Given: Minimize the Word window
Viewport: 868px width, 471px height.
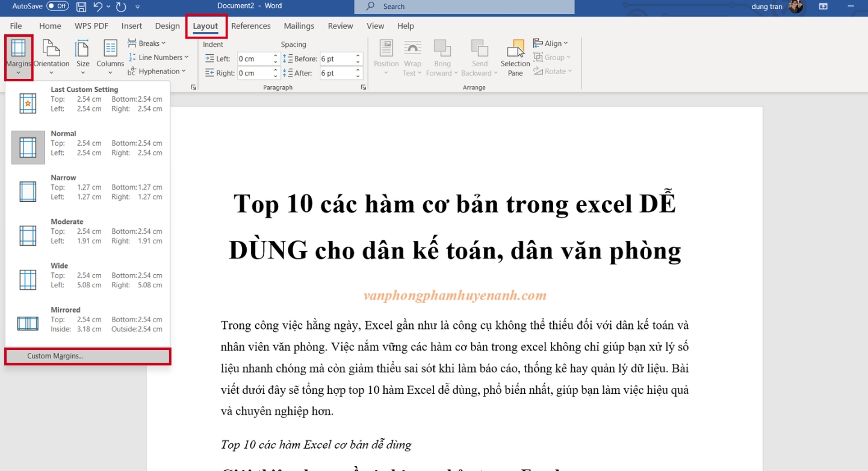Looking at the screenshot, I should 850,7.
